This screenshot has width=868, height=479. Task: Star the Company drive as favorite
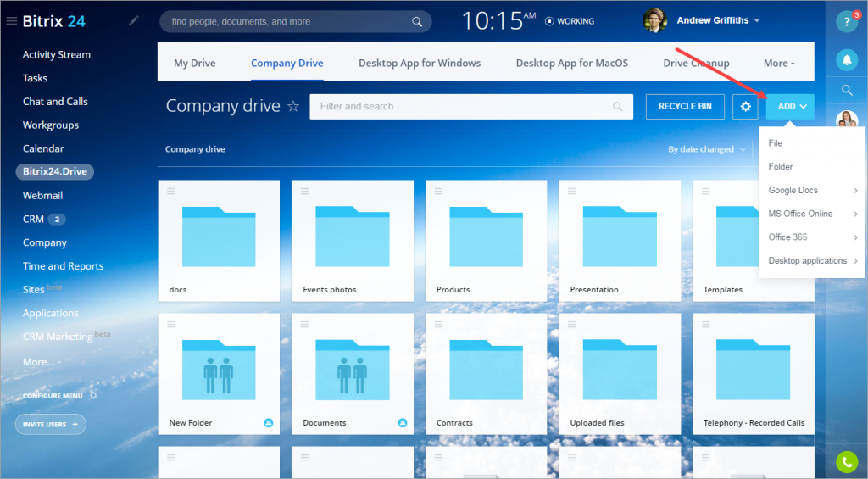(x=292, y=106)
